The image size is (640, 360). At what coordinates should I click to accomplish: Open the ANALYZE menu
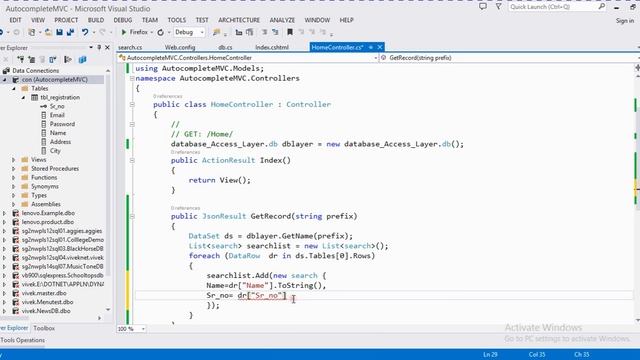coord(282,20)
